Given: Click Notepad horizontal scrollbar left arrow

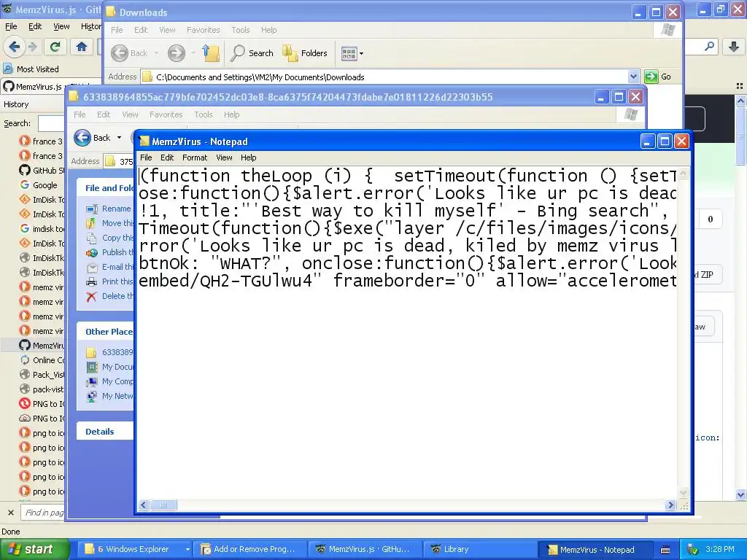Looking at the screenshot, I should tap(144, 505).
